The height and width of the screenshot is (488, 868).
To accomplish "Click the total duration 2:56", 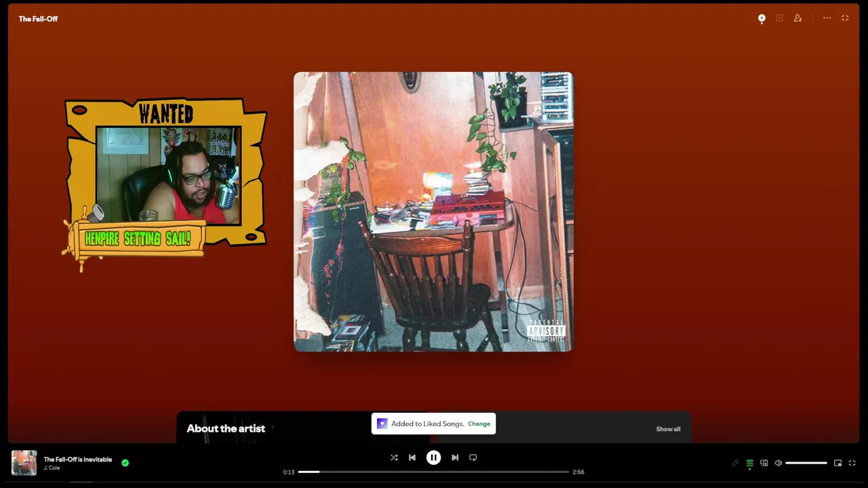I will pos(578,472).
